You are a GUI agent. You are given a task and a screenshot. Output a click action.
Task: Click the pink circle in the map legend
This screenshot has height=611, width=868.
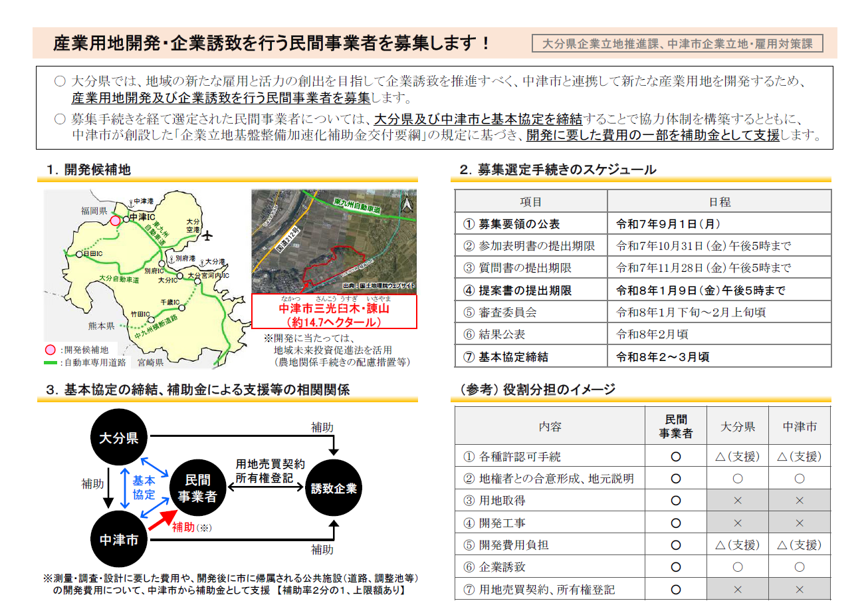tap(49, 350)
